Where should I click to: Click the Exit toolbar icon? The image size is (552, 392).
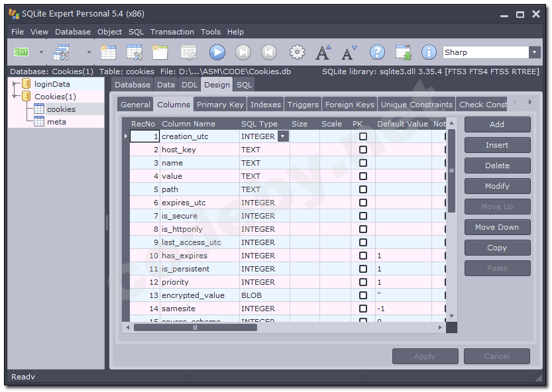(x=21, y=52)
